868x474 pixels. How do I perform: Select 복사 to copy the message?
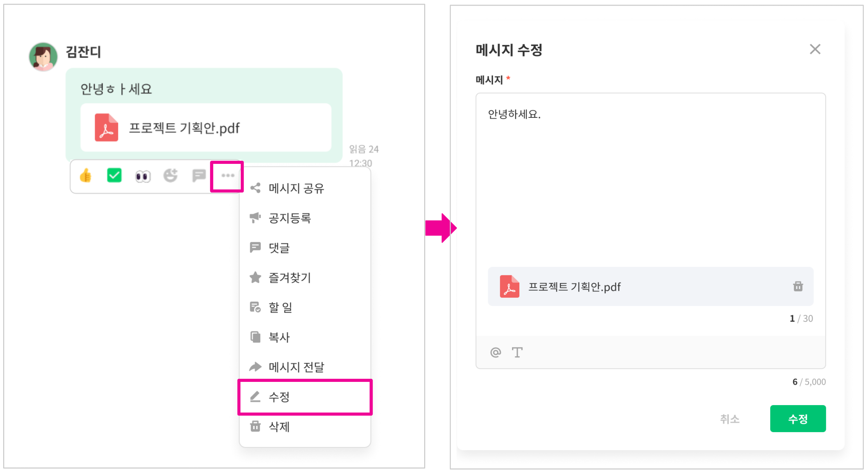click(x=279, y=337)
